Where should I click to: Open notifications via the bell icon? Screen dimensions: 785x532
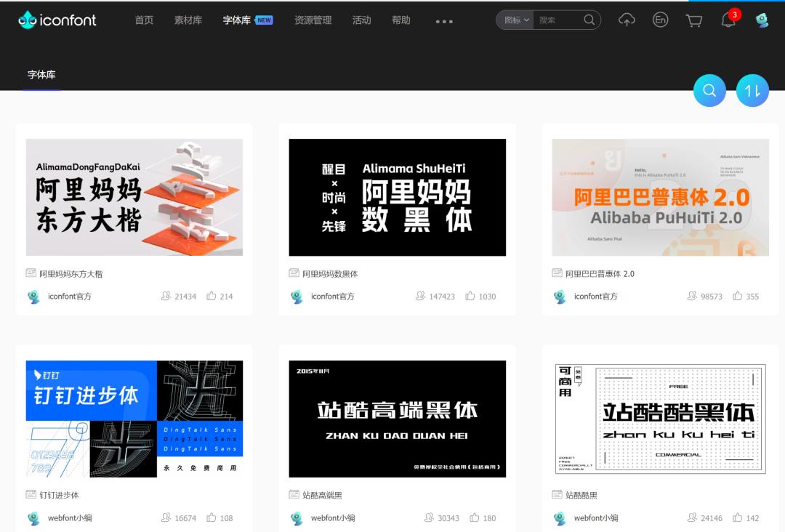(727, 20)
